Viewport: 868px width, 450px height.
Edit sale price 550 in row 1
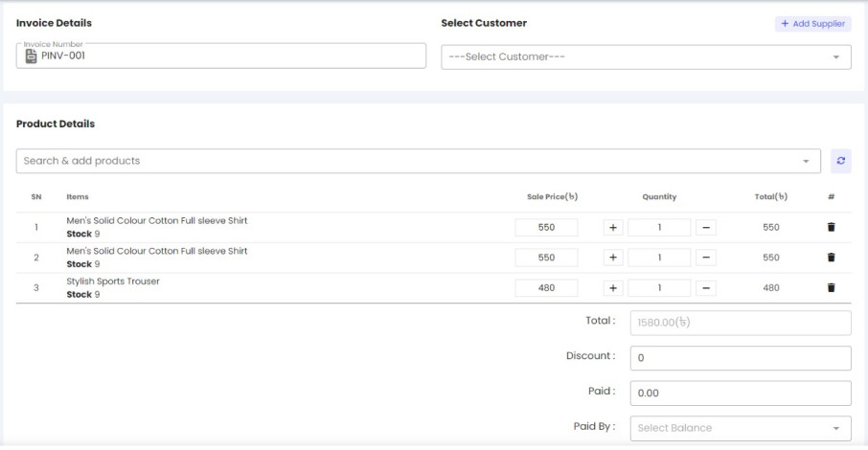(x=546, y=228)
